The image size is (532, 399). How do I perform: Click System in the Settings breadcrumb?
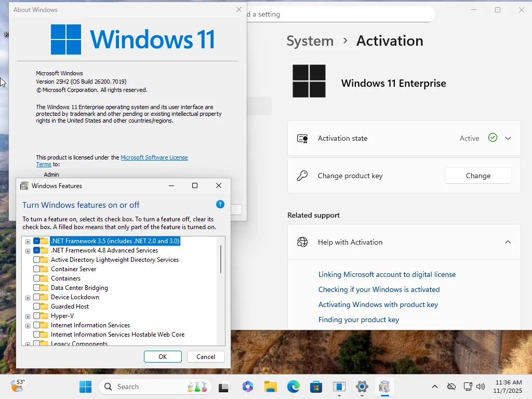[310, 41]
